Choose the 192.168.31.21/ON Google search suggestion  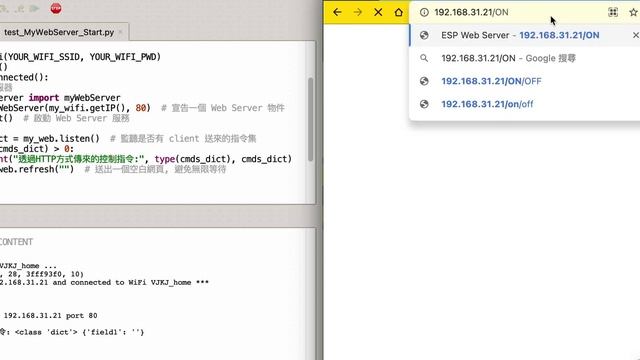pos(524,58)
